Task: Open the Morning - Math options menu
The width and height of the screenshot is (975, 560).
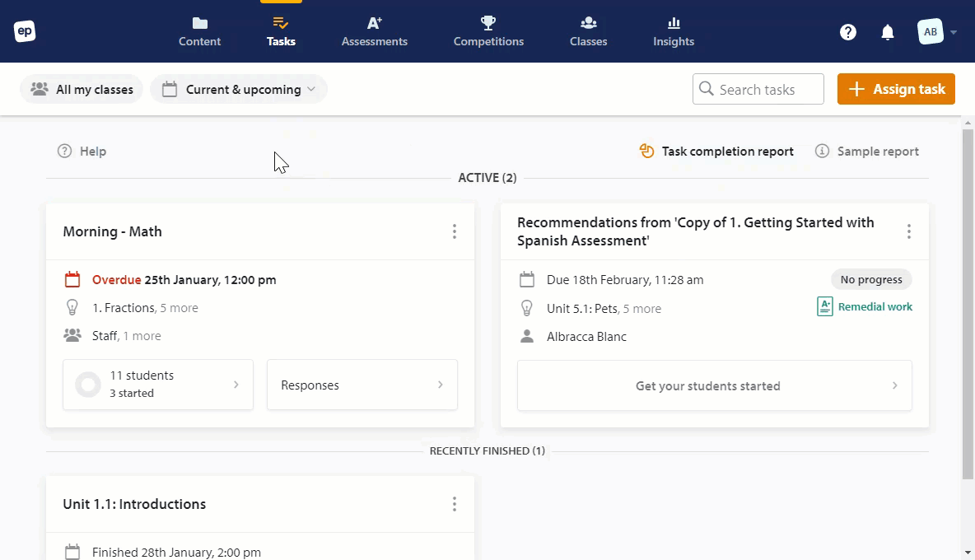Action: [455, 232]
